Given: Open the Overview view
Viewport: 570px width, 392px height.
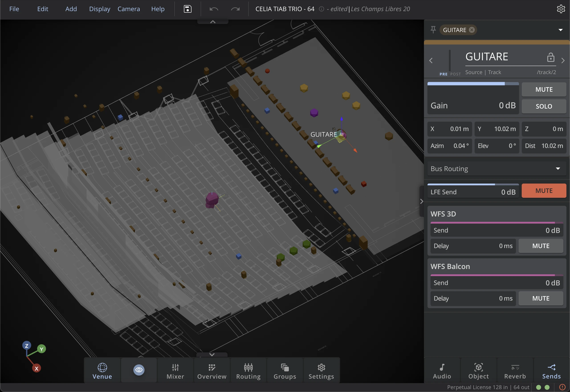Looking at the screenshot, I should coord(212,371).
